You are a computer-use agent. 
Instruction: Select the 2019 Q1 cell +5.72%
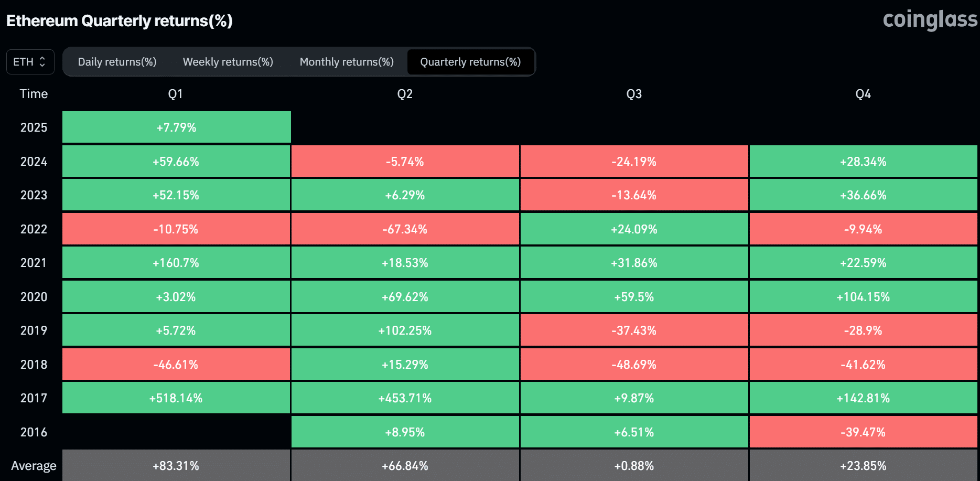click(x=176, y=330)
